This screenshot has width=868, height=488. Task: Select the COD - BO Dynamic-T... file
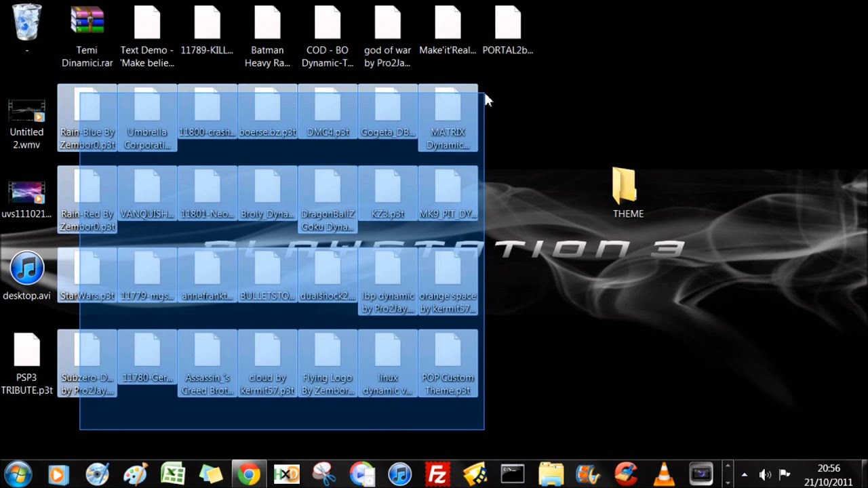coord(328,37)
